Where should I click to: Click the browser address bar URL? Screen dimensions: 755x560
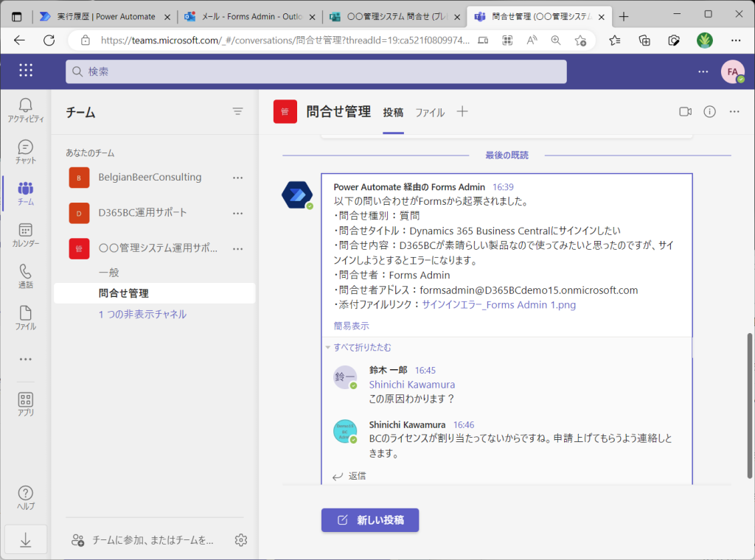click(285, 41)
